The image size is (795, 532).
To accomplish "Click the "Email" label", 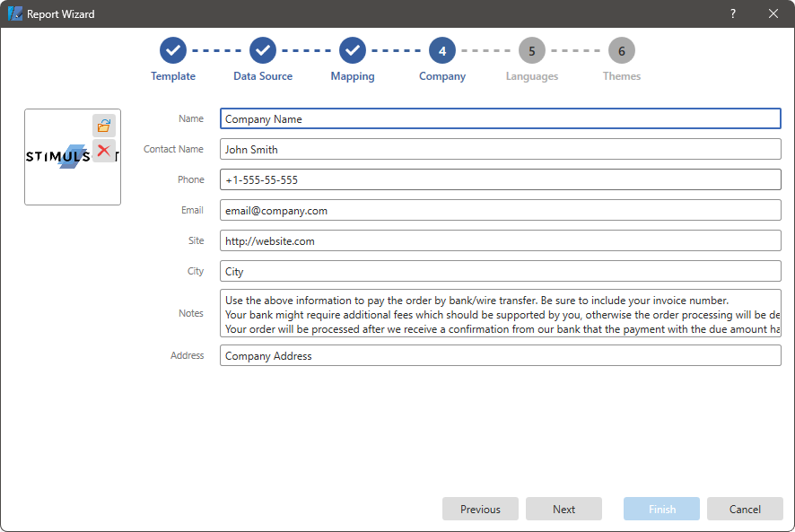I will coord(192,210).
